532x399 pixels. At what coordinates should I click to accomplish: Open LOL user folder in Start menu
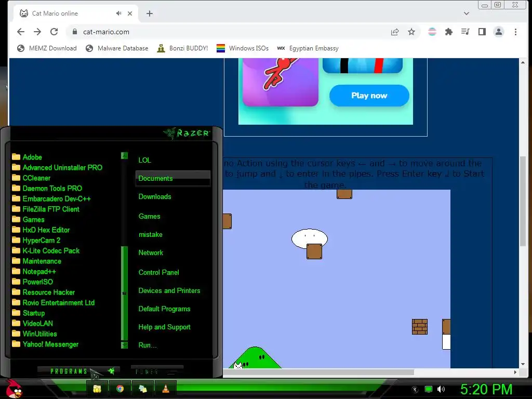click(x=144, y=160)
